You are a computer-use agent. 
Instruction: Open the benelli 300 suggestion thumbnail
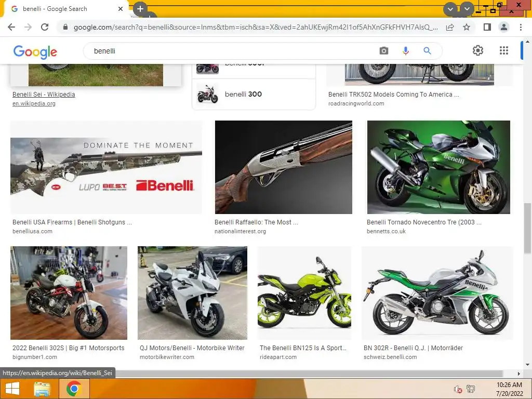click(207, 95)
